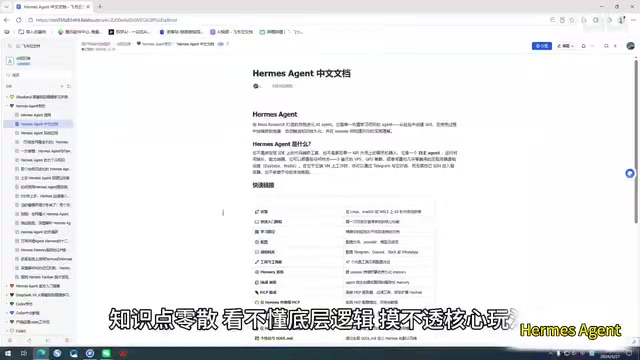Image resolution: width=640 pixels, height=360 pixels.
Task: Open the browser menu ellipsis at the top right
Action: 633,20
